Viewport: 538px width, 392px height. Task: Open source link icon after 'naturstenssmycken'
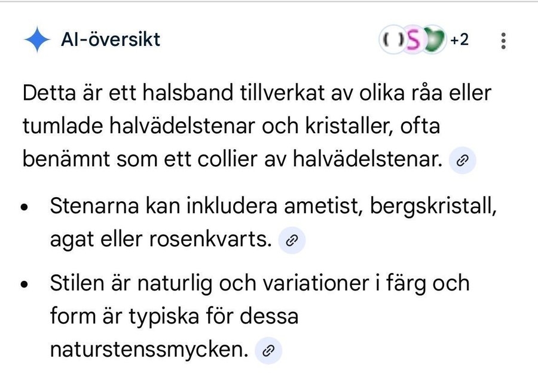[x=268, y=351]
